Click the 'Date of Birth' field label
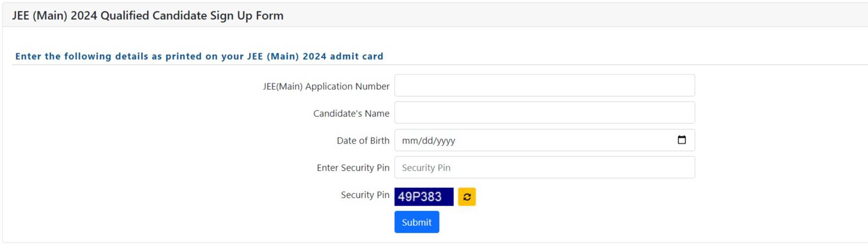The width and height of the screenshot is (868, 249). coord(363,141)
